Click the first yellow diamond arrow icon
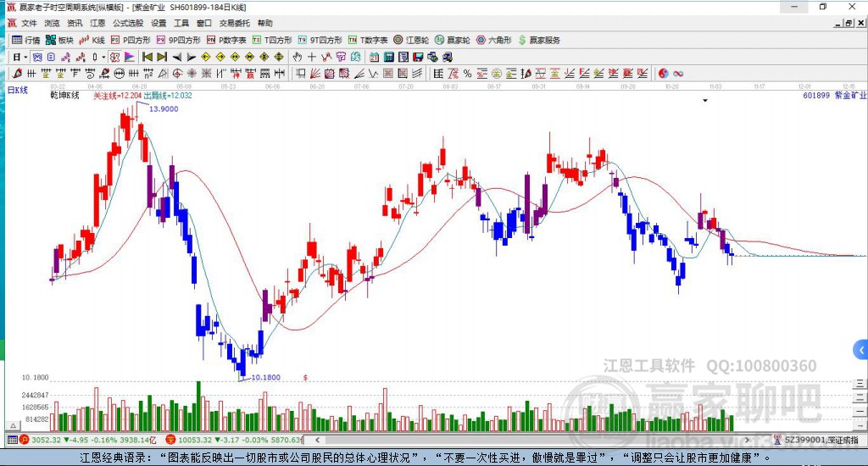 [206, 57]
